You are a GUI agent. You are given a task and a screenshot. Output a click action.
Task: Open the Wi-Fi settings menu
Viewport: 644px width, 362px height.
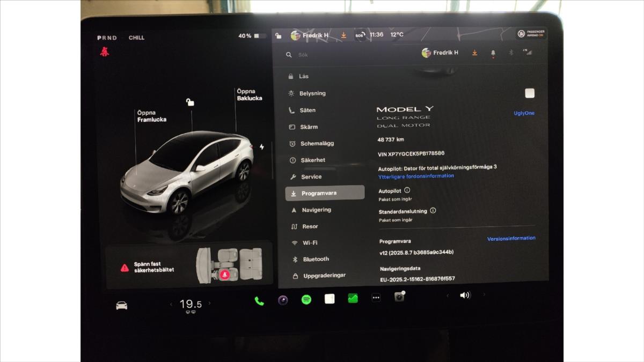[325, 242]
